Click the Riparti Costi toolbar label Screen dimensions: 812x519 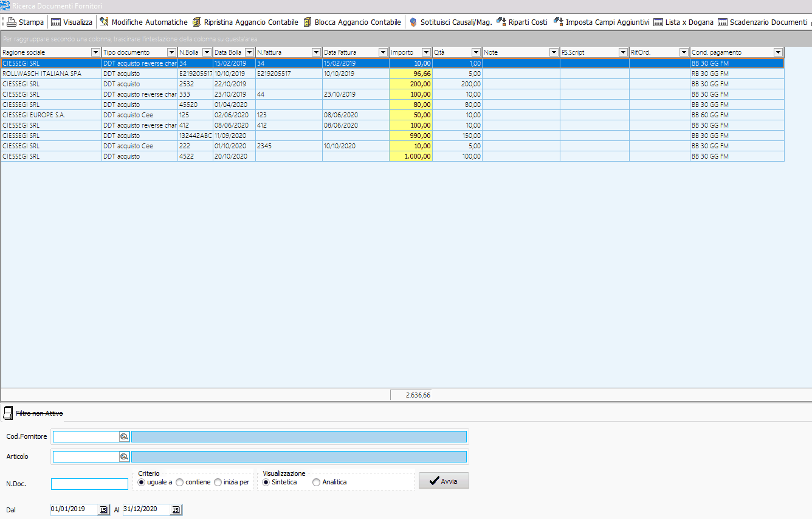[528, 22]
